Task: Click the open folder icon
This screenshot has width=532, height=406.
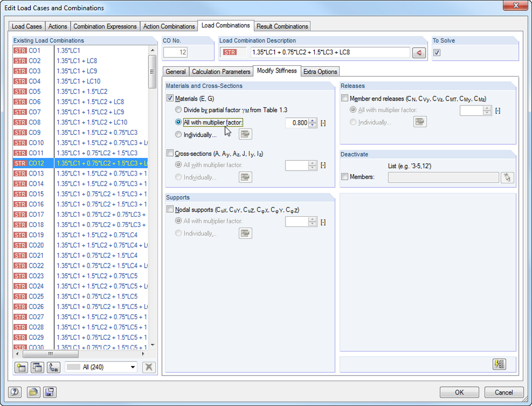Action: point(33,392)
